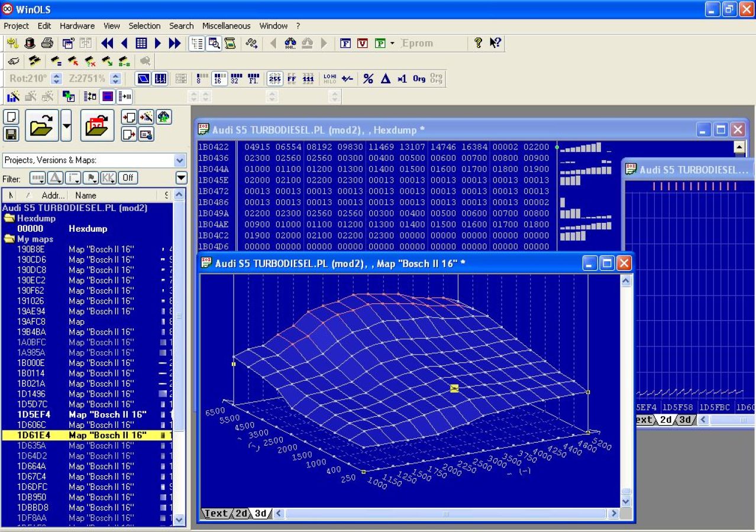
Task: Click zoom stepper next to Z:2751%
Action: (116, 79)
